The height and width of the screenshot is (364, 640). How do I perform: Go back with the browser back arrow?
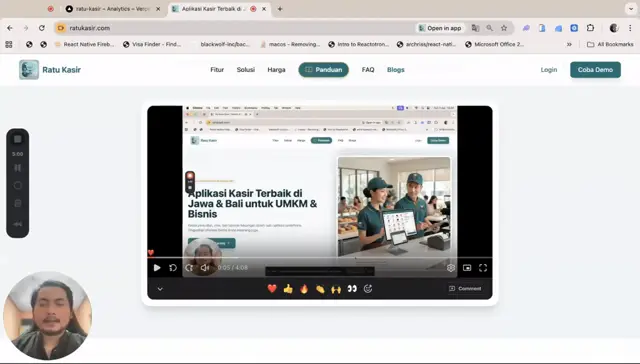click(10, 28)
